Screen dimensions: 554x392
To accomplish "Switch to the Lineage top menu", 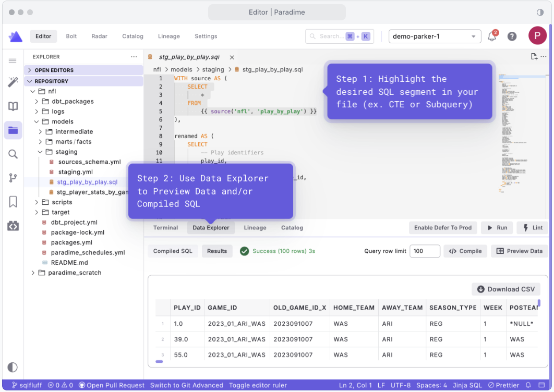I will (x=168, y=36).
